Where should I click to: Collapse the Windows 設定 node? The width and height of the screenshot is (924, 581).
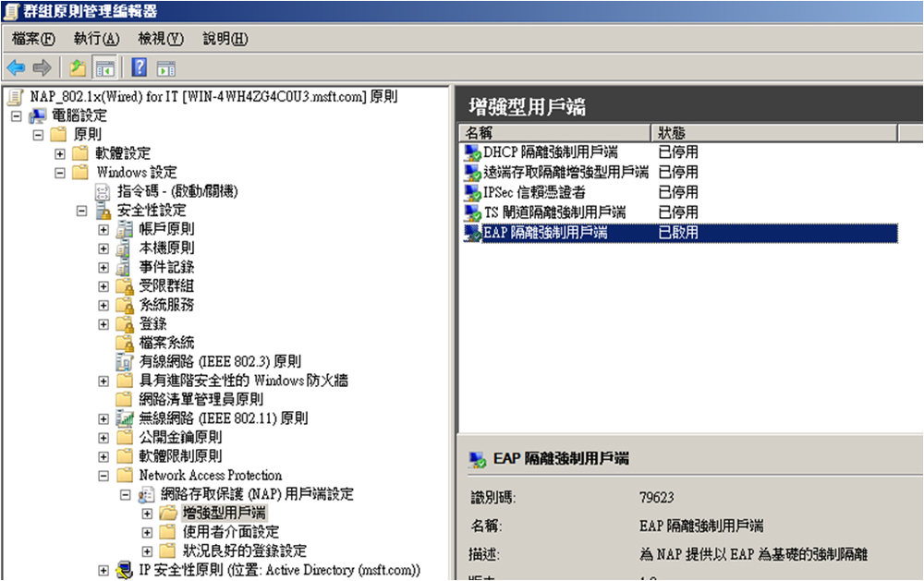click(x=59, y=173)
